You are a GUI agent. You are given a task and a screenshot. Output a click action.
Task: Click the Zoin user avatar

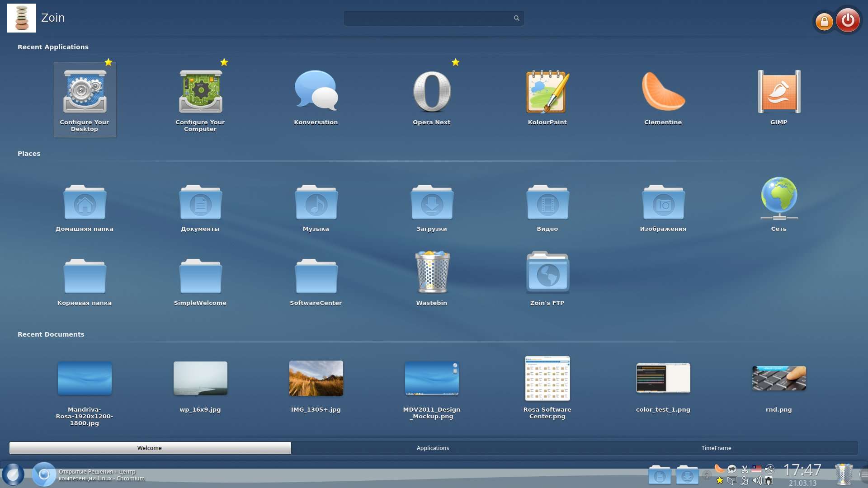click(x=22, y=18)
